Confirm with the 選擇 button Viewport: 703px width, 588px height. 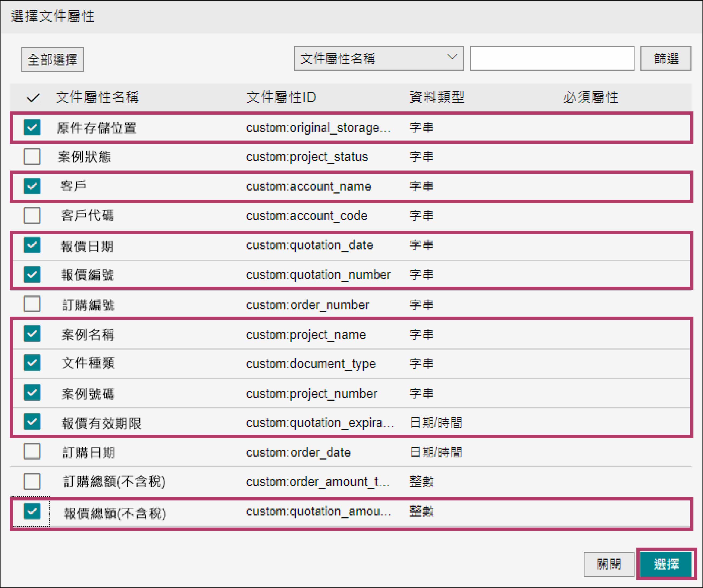click(x=666, y=564)
